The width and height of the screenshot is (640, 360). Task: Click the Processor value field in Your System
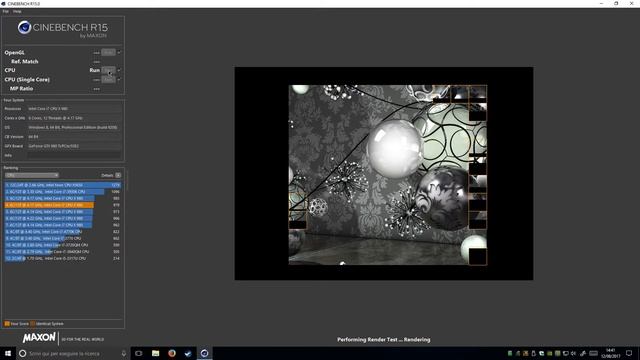click(74, 109)
